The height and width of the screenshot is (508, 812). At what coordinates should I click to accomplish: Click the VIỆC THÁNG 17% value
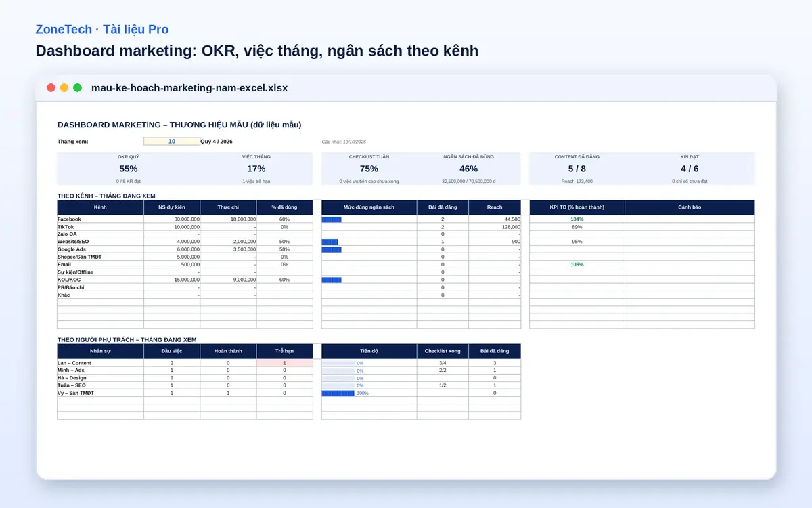click(x=256, y=169)
